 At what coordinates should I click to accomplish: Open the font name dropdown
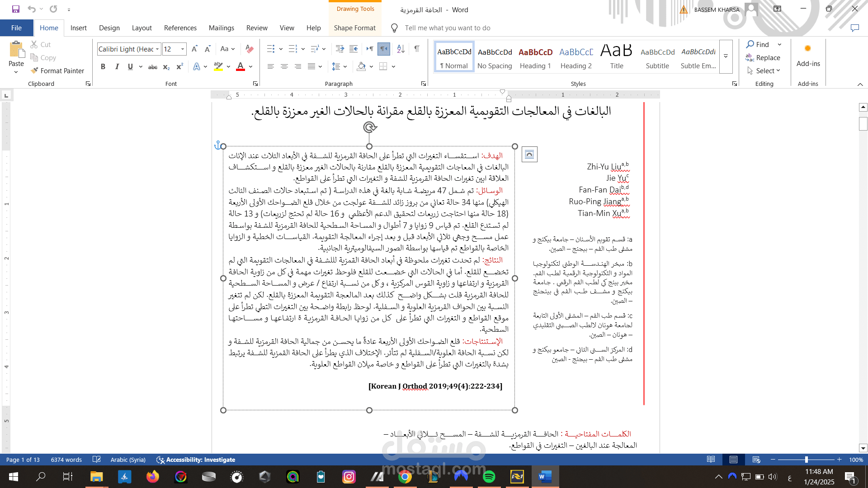click(x=157, y=49)
